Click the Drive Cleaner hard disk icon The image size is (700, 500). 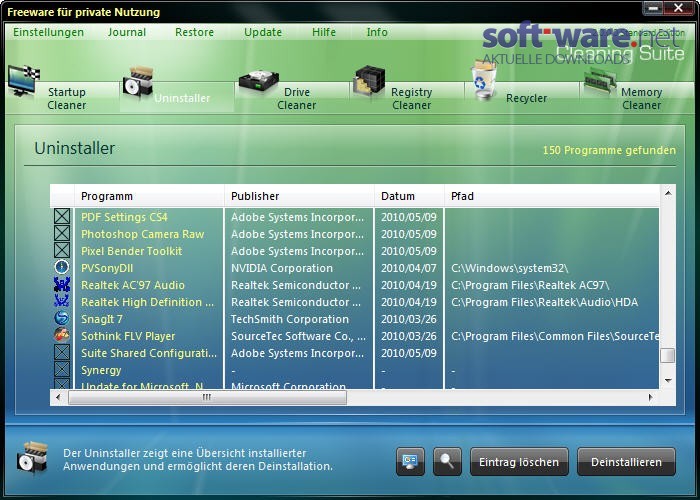pyautogui.click(x=258, y=82)
